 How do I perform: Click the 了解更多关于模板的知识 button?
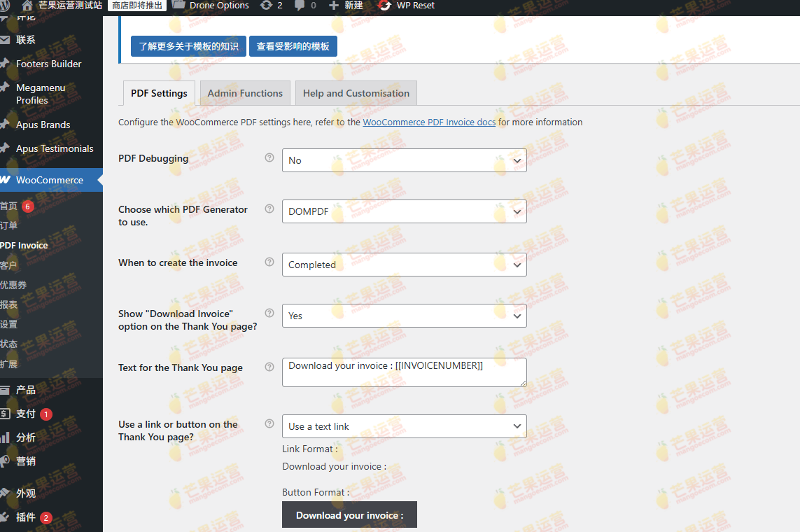point(188,46)
